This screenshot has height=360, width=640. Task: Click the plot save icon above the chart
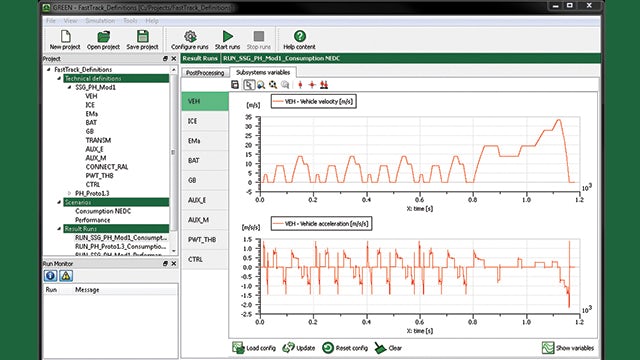click(235, 84)
